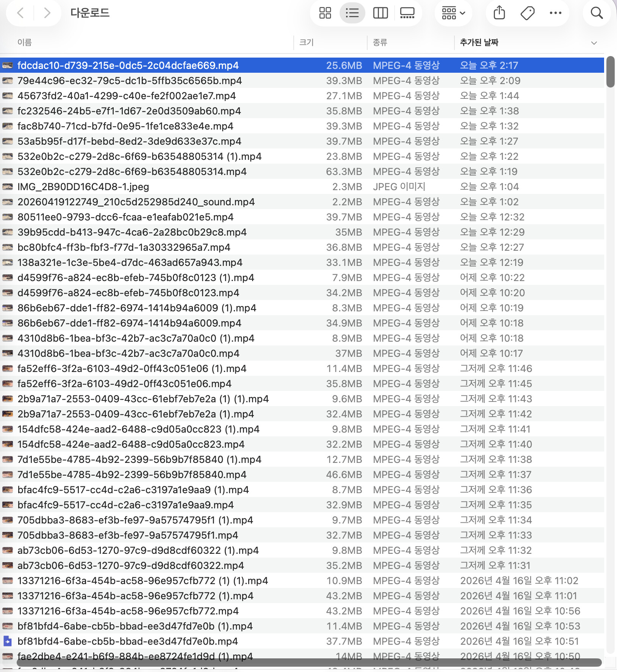Click the video icon of bf81bfd4-6abe-cb5b-bbad-ee3d47fd7e0b.mp4
This screenshot has width=617, height=672.
(x=8, y=641)
